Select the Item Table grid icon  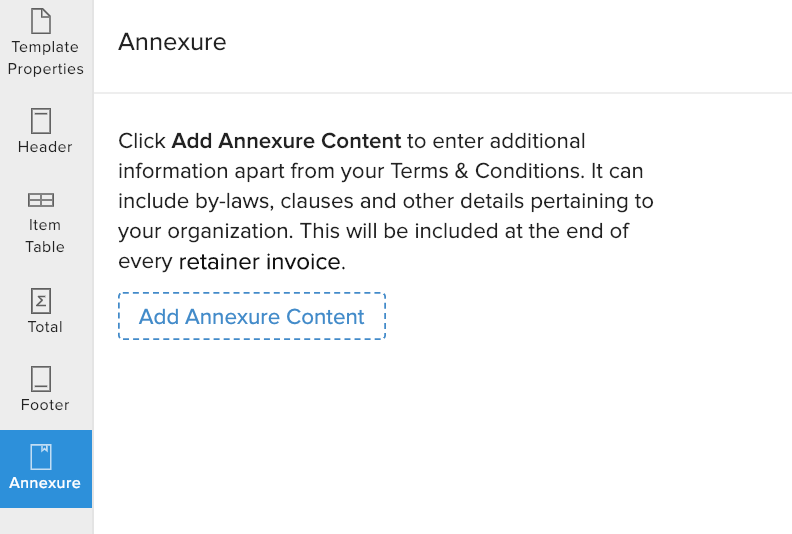(x=41, y=200)
